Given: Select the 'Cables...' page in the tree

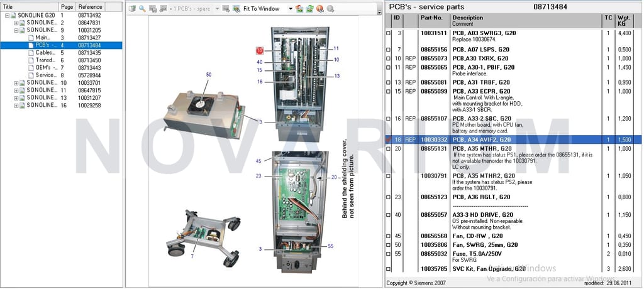Looking at the screenshot, I should (x=45, y=53).
